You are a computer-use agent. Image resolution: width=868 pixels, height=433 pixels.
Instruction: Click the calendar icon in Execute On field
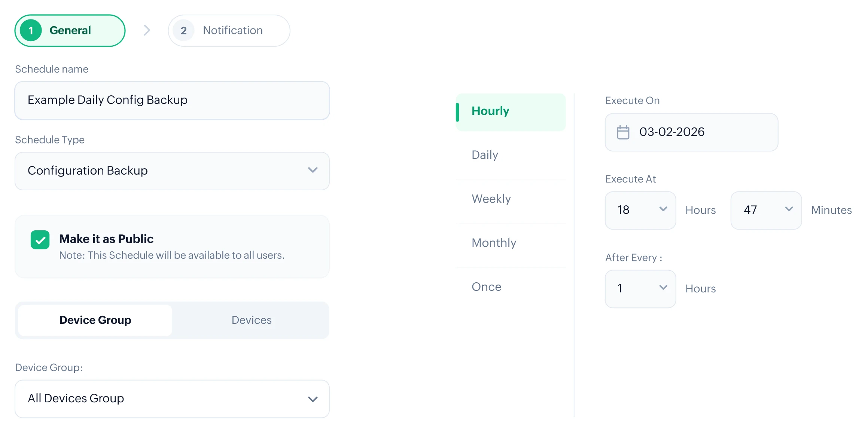(623, 132)
